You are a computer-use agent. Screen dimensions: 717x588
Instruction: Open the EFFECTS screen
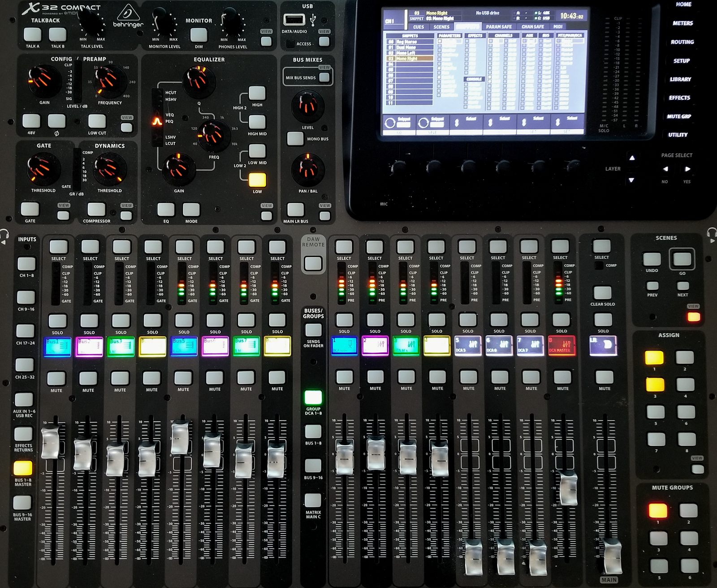[679, 98]
